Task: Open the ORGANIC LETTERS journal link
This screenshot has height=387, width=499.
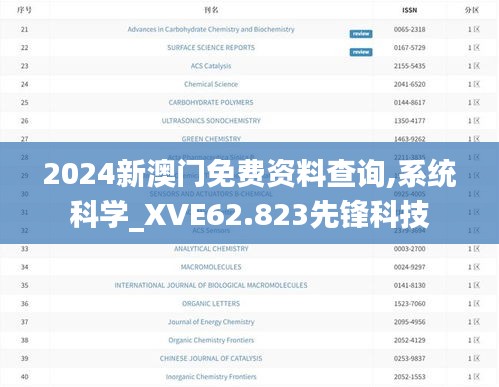Action: (211, 304)
